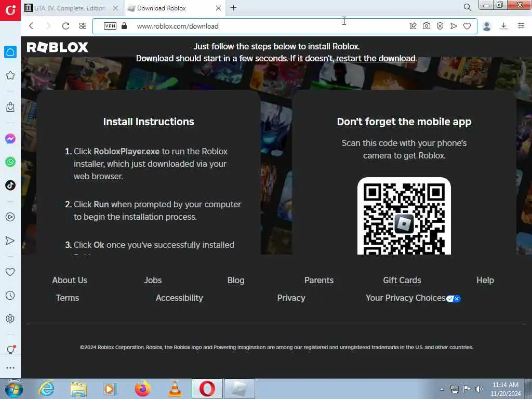Launch WhatsApp from the sidebar
Viewport: 532px width, 399px height.
10,162
